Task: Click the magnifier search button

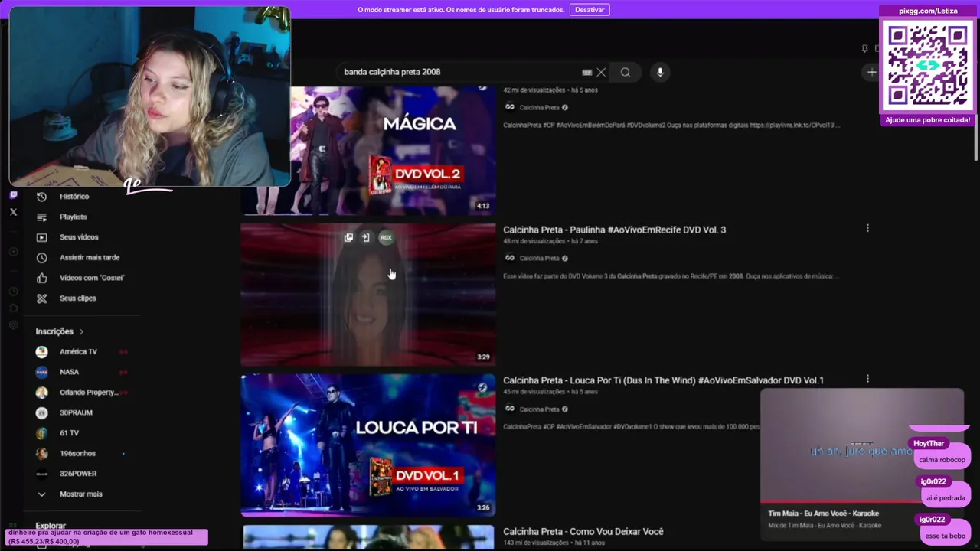Action: click(x=626, y=72)
